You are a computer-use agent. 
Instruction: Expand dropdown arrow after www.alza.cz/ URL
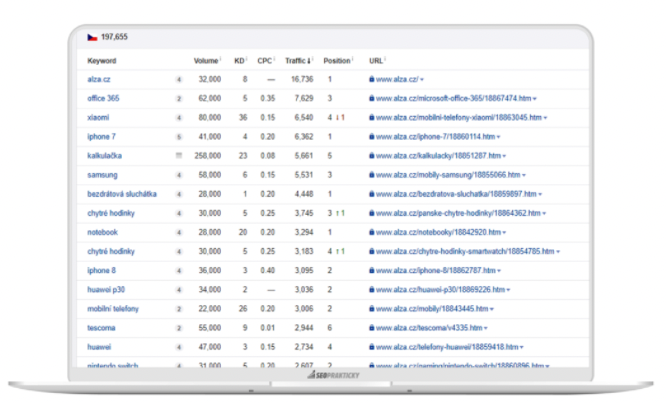(x=422, y=80)
